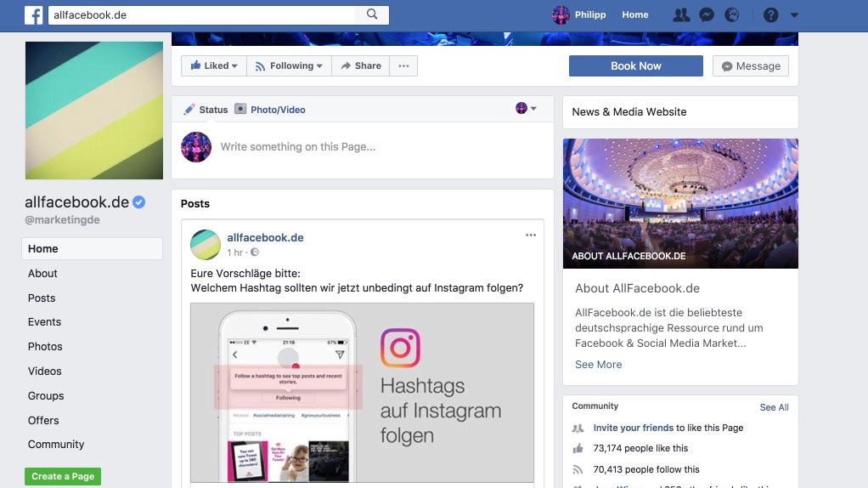The width and height of the screenshot is (868, 488).
Task: Click Write something on this Page field
Action: 298,147
